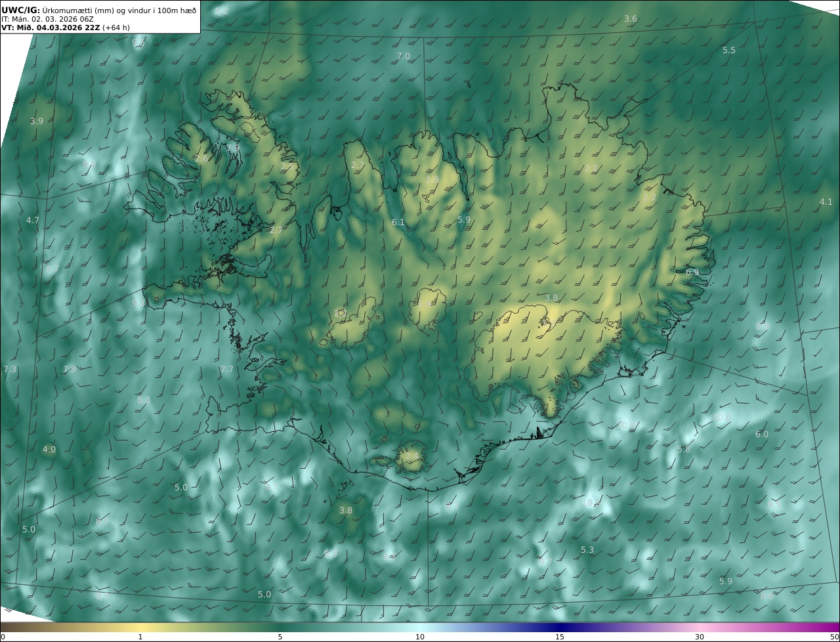Click the 7.3 value label
The height and width of the screenshot is (642, 840).
(9, 370)
